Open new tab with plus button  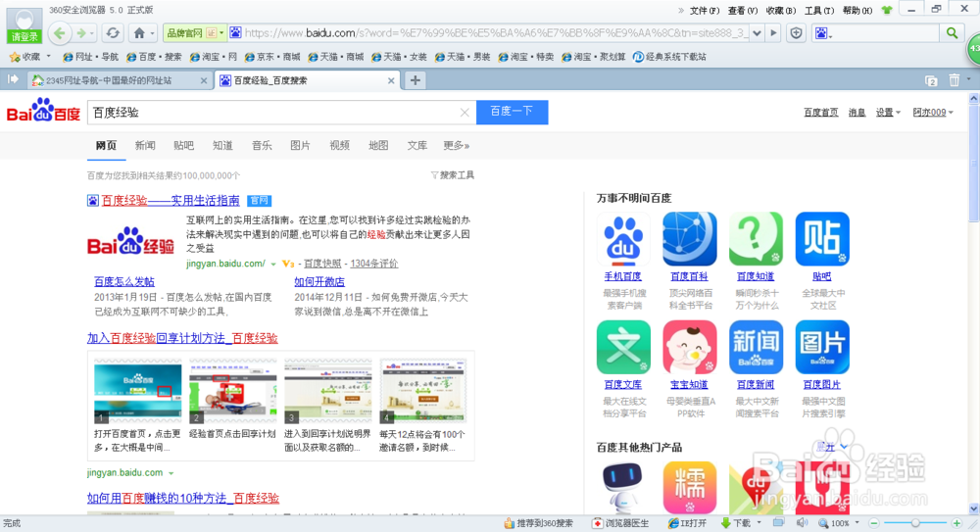415,80
